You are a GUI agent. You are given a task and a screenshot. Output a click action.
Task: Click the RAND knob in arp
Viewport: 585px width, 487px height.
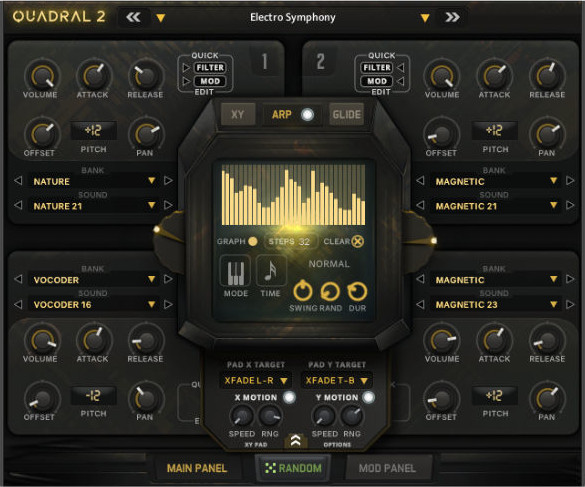[330, 291]
